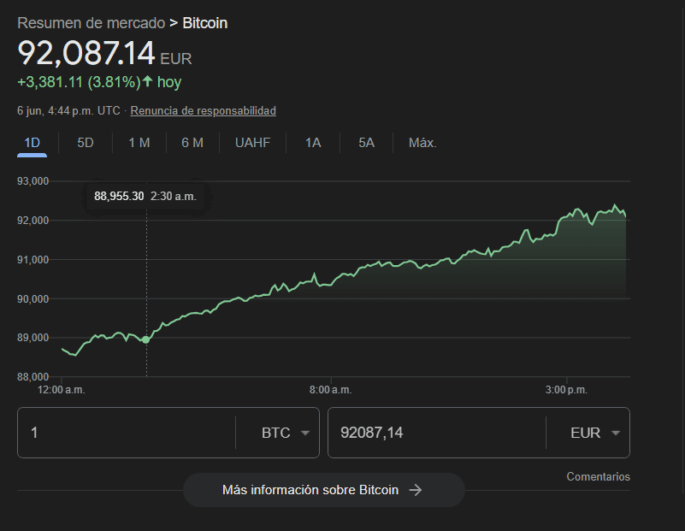The image size is (685, 531).
Task: Click Más información sobre Bitcoin button
Action: [323, 490]
